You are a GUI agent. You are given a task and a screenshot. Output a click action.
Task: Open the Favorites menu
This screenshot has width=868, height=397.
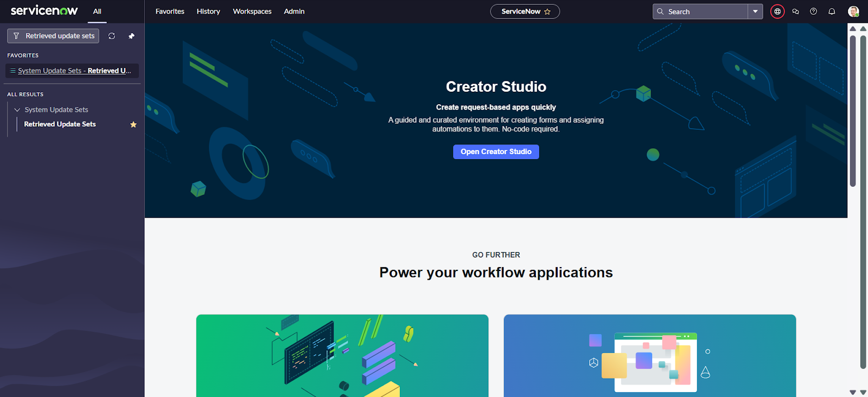[x=170, y=11]
